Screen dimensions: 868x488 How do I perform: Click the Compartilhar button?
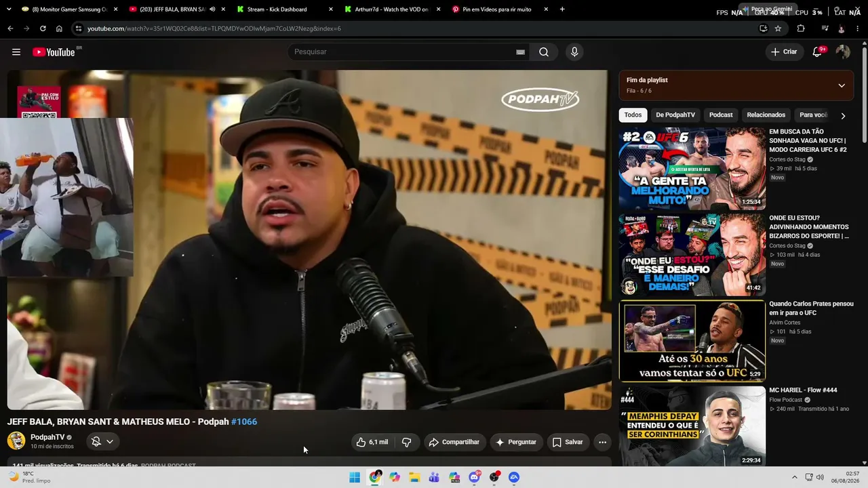point(454,442)
